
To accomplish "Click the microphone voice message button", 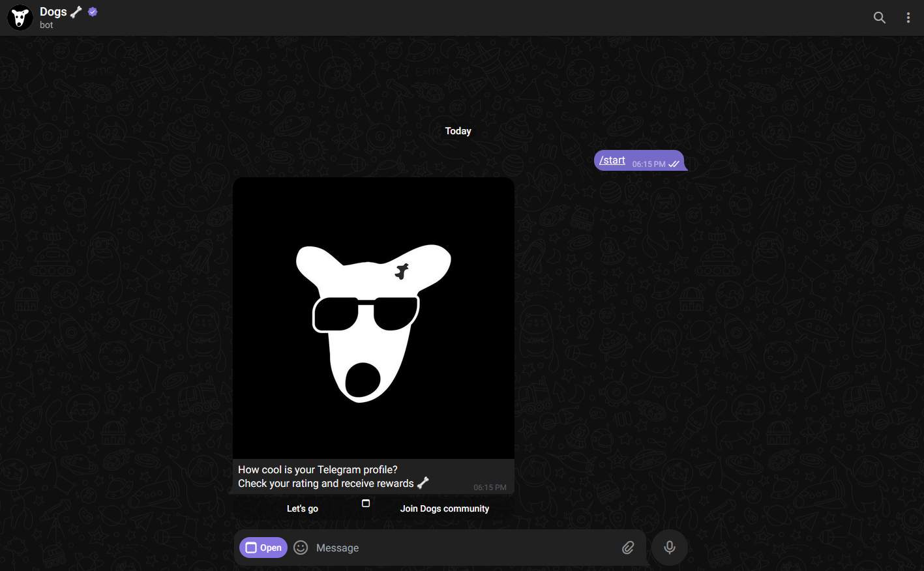I will [670, 548].
